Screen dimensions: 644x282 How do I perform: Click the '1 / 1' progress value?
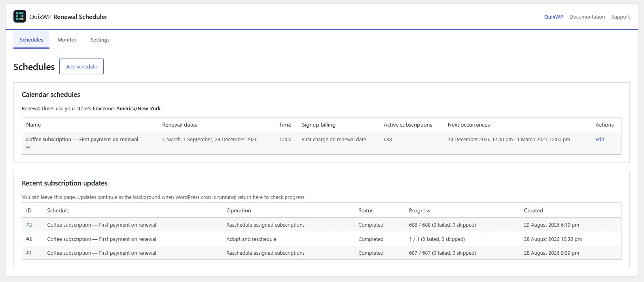[x=437, y=239]
